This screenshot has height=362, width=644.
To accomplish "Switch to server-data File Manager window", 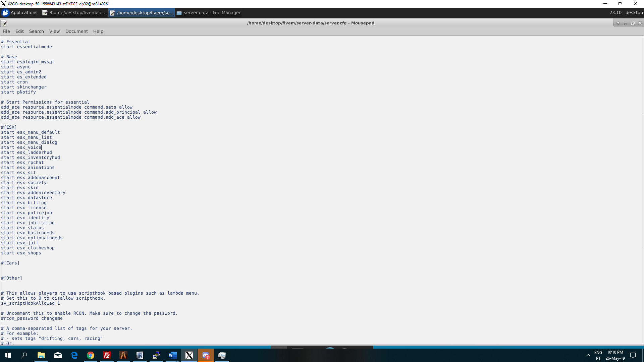I will tap(208, 13).
